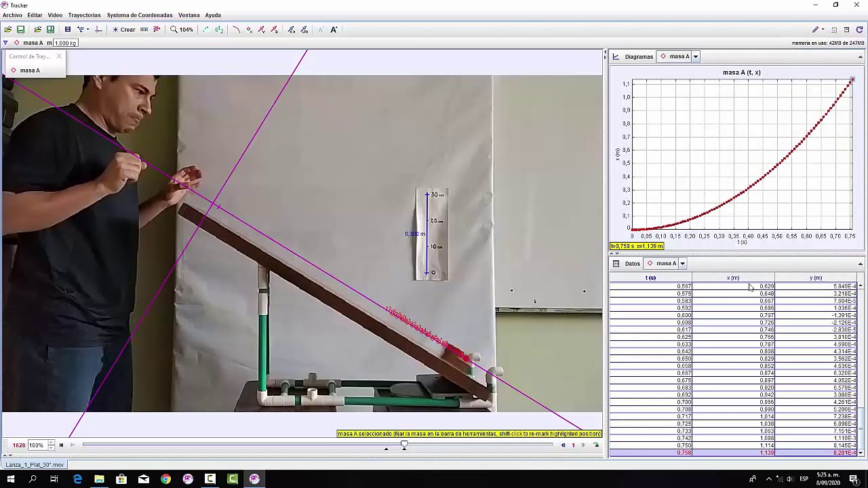Toggle the coordinate axes visibility icon
Screen dimensions: 868x488
[98, 30]
